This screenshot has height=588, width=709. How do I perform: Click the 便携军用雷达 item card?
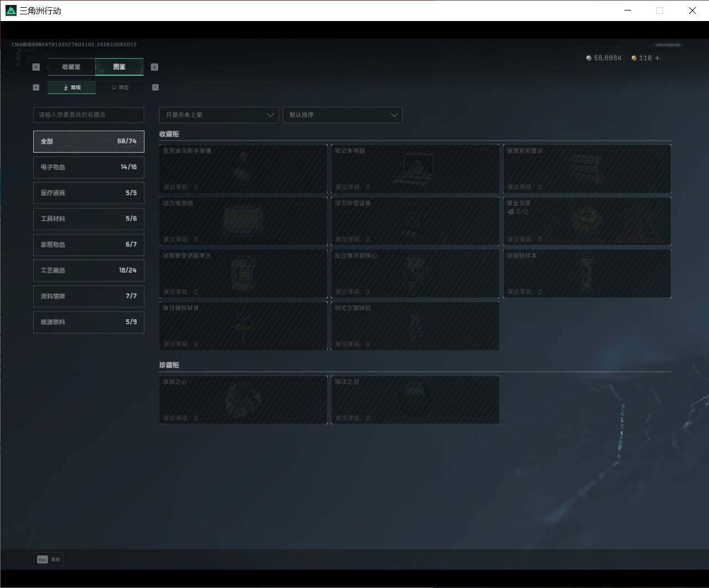[x=587, y=169]
